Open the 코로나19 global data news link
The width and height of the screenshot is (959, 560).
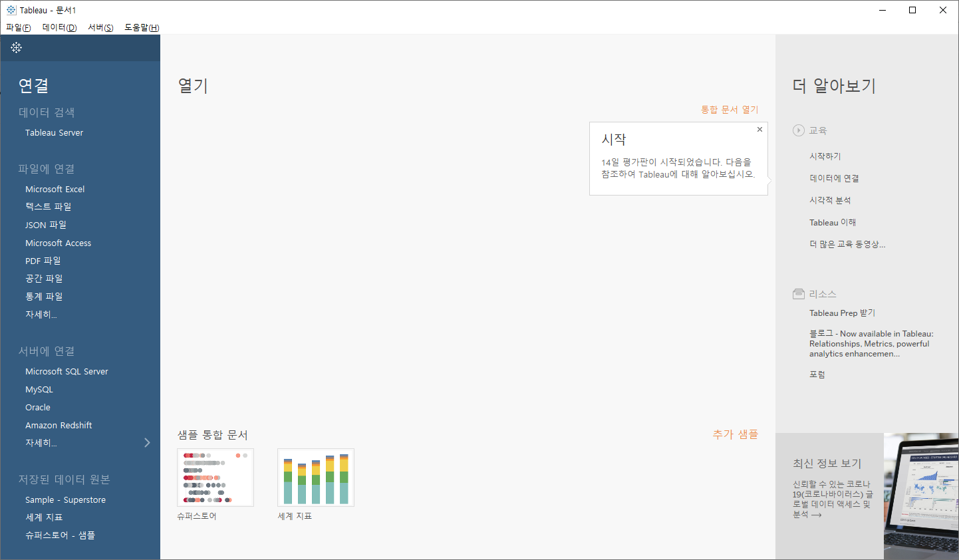click(833, 499)
